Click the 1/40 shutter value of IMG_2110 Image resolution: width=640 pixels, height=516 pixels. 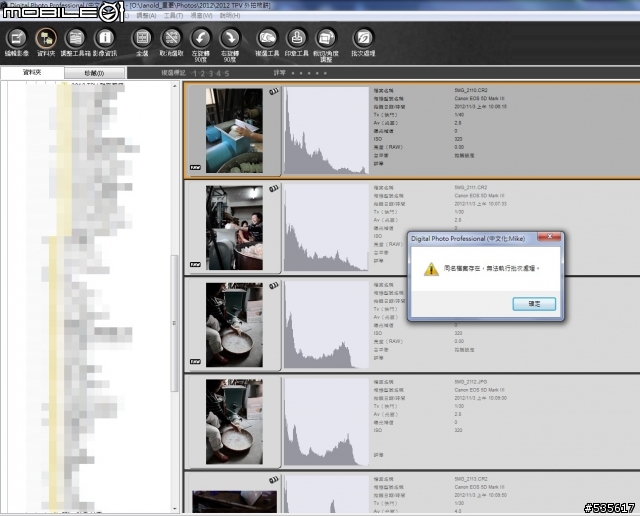(x=459, y=115)
